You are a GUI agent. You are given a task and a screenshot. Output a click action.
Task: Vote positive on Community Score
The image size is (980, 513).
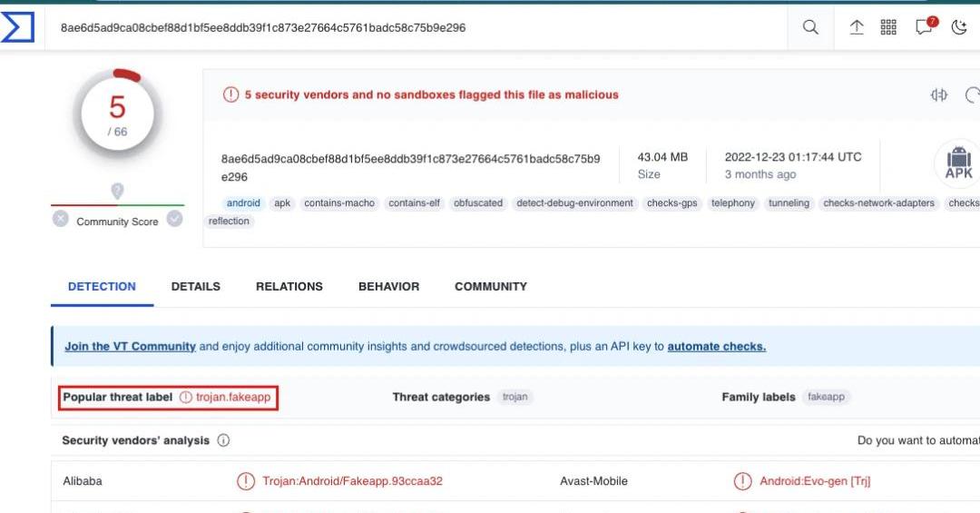pyautogui.click(x=175, y=218)
